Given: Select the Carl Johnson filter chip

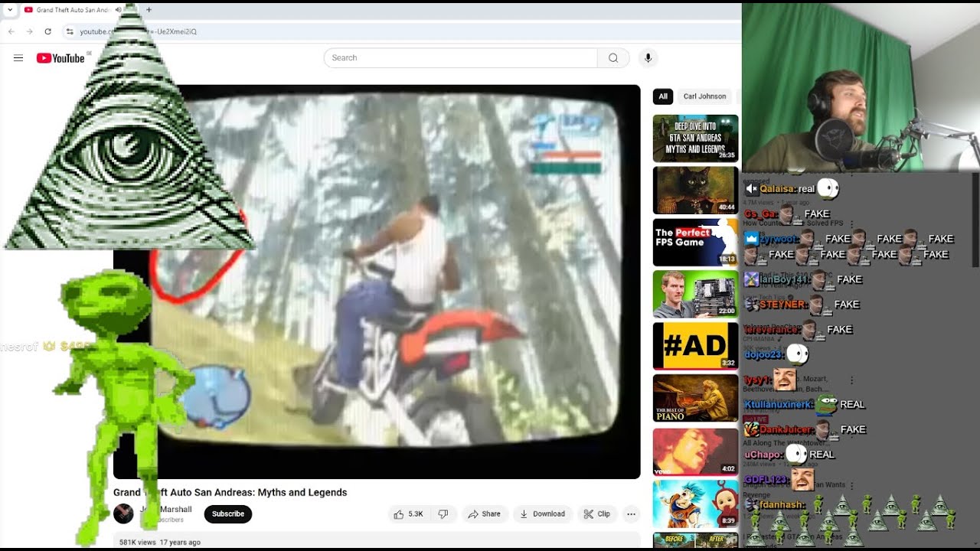Looking at the screenshot, I should pyautogui.click(x=704, y=96).
